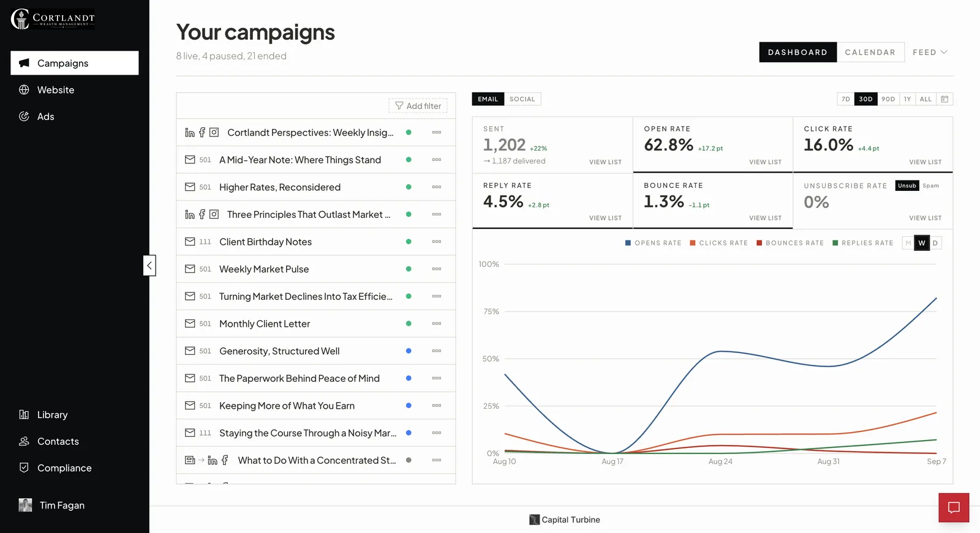Switch chart granularity to daily D
This screenshot has width=980, height=533.
click(x=935, y=243)
